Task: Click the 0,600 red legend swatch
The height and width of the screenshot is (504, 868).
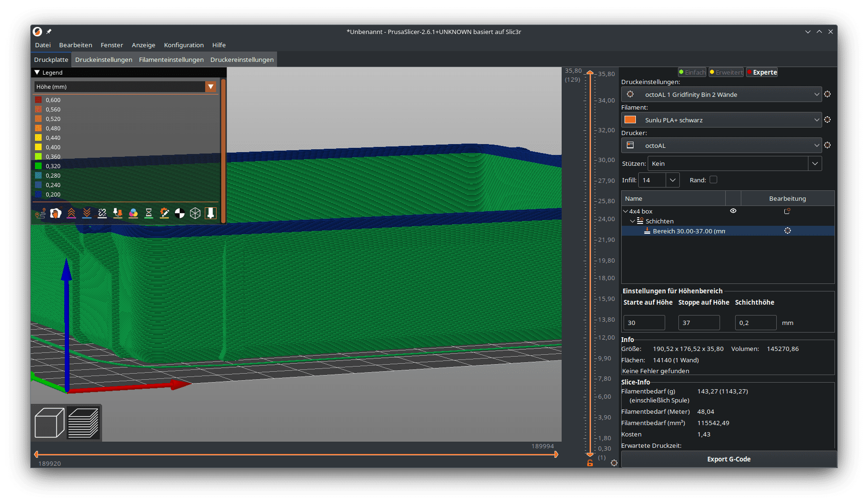Action: click(x=38, y=100)
